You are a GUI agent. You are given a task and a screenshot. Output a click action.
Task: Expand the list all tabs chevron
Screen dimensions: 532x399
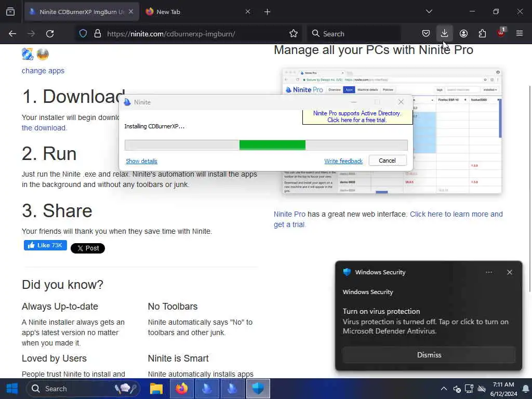pyautogui.click(x=429, y=11)
